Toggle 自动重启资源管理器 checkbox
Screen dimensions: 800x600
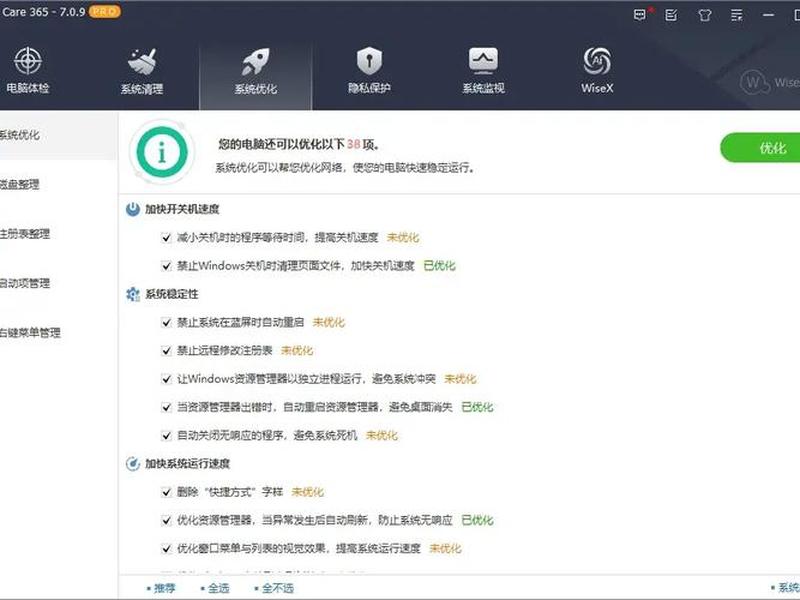coord(166,407)
